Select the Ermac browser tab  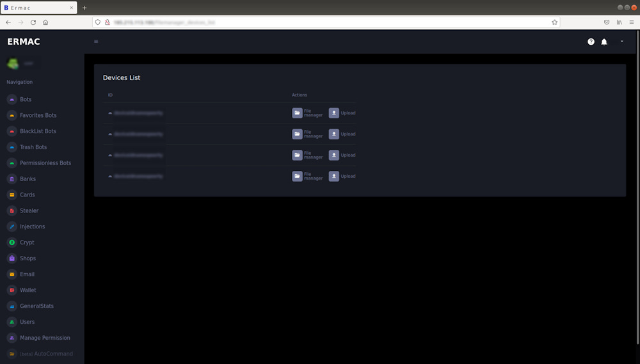click(39, 8)
